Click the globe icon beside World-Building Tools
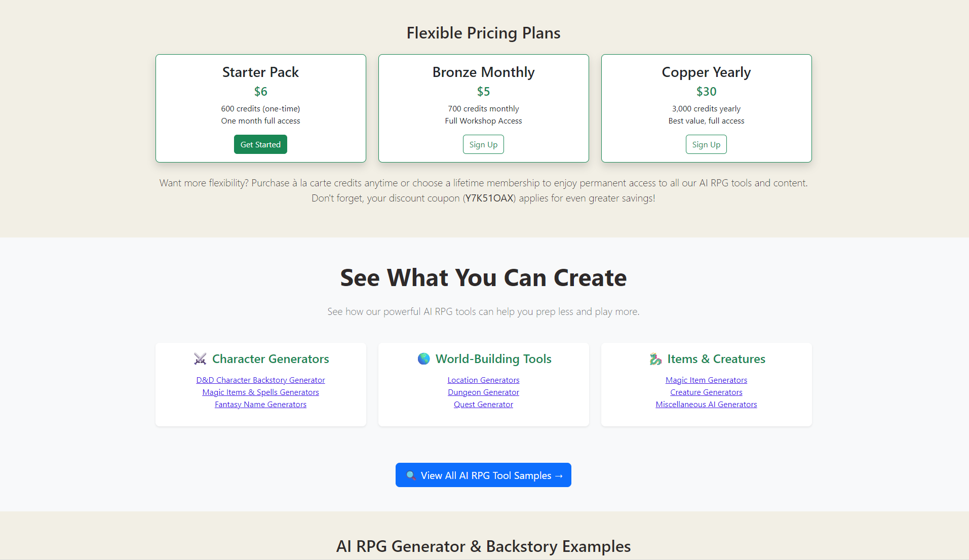The width and height of the screenshot is (969, 560). (423, 359)
